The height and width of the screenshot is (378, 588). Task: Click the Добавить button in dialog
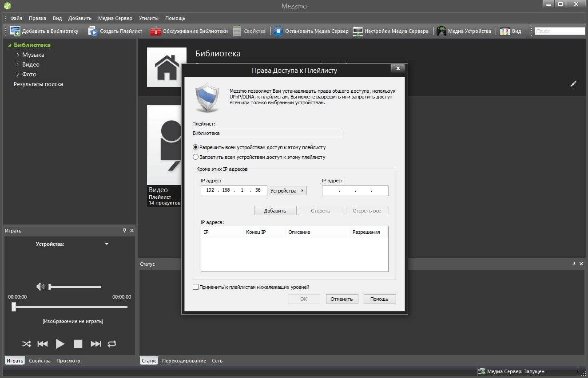click(275, 211)
